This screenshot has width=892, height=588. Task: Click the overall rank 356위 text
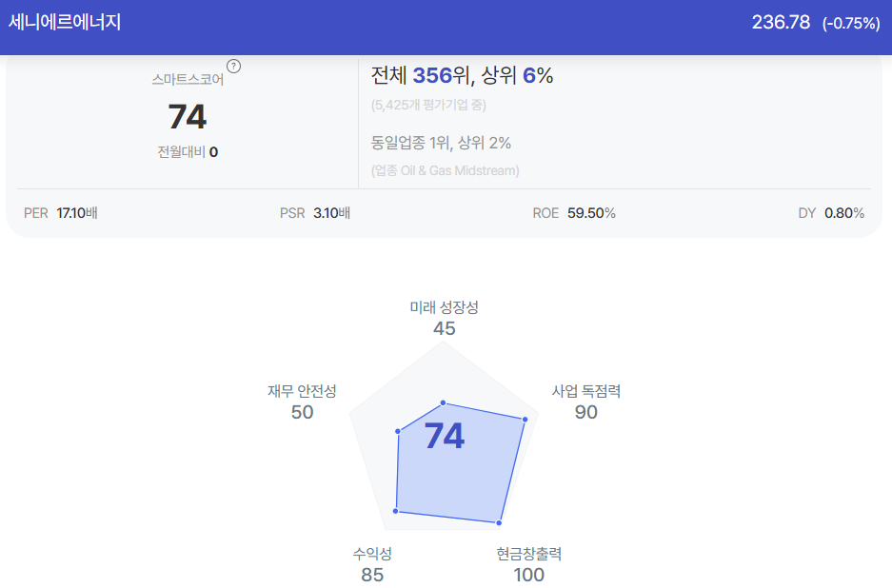point(441,75)
